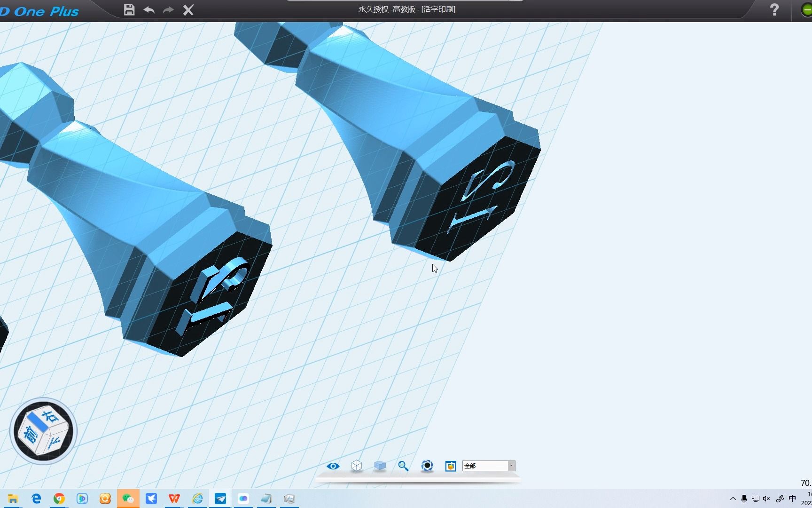Undo the last action
The width and height of the screenshot is (812, 508).
coord(149,10)
